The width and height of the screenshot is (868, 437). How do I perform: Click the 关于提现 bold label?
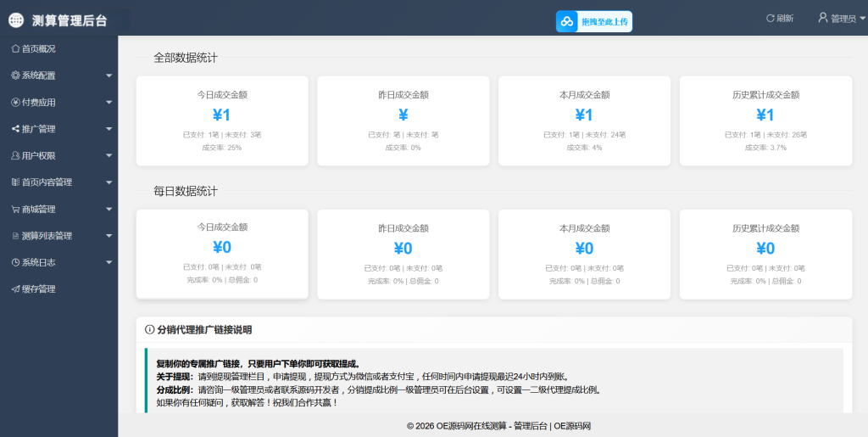(x=175, y=377)
